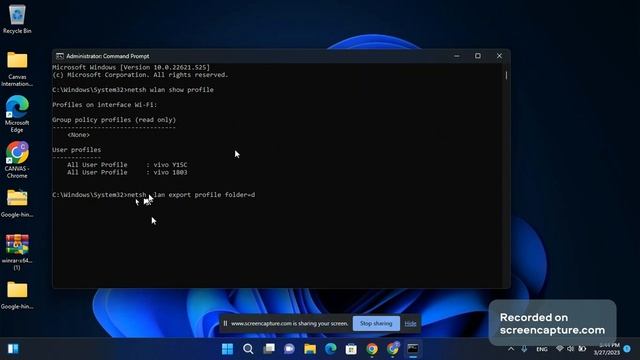The image size is (640, 360).
Task: Close the Command Prompt window
Action: [499, 56]
